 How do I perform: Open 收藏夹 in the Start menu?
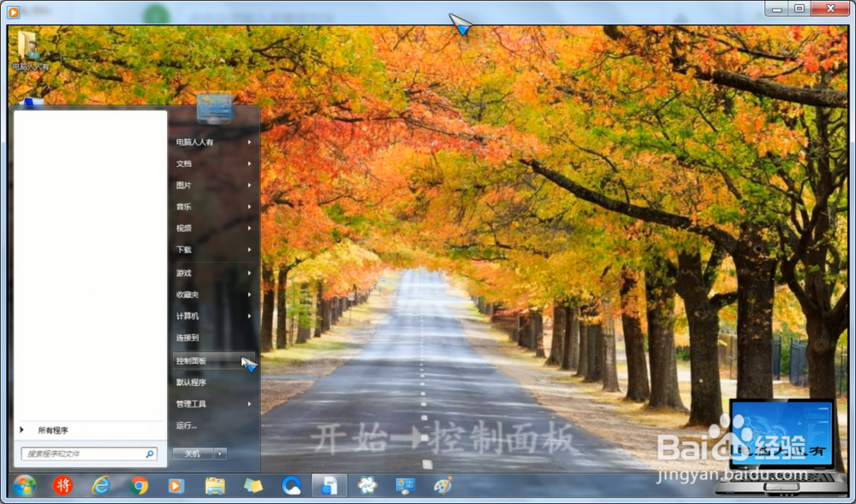[214, 294]
